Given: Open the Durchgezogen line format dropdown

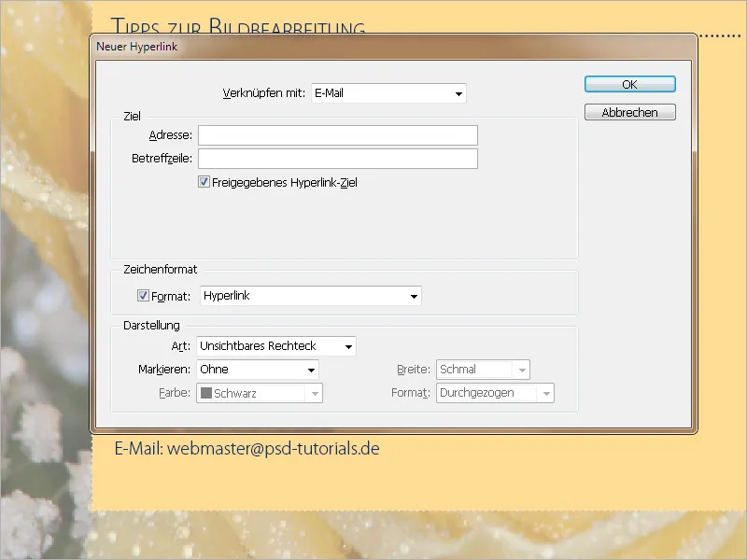Looking at the screenshot, I should pos(495,393).
